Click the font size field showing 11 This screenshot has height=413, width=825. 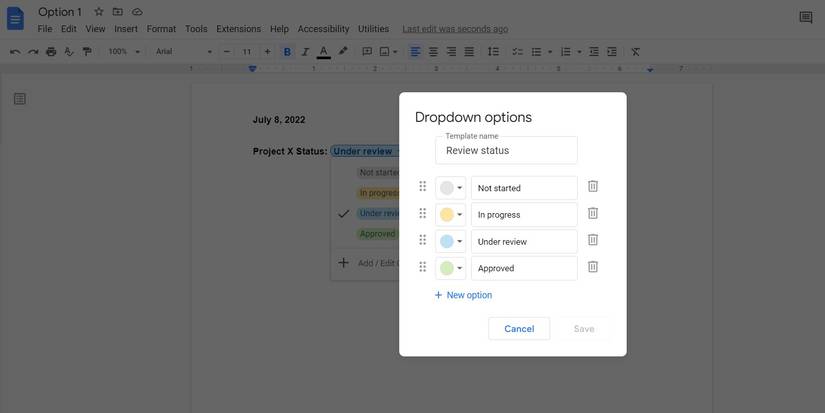coord(247,52)
